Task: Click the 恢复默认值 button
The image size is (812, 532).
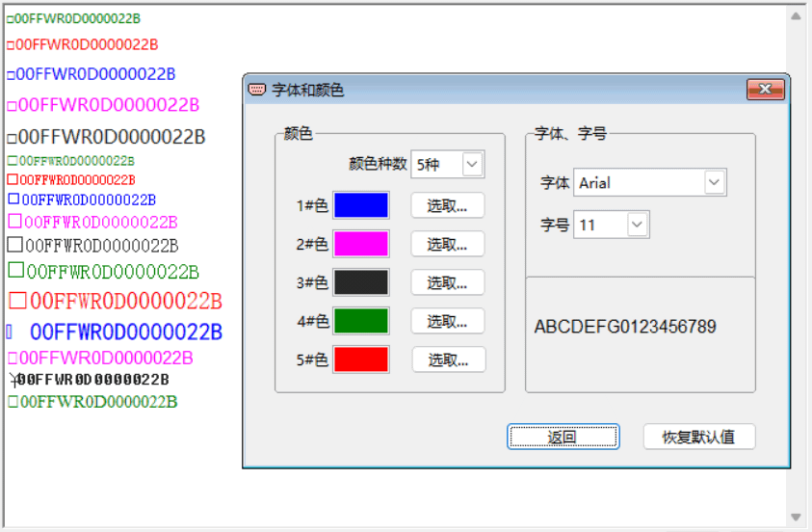Action: point(699,437)
